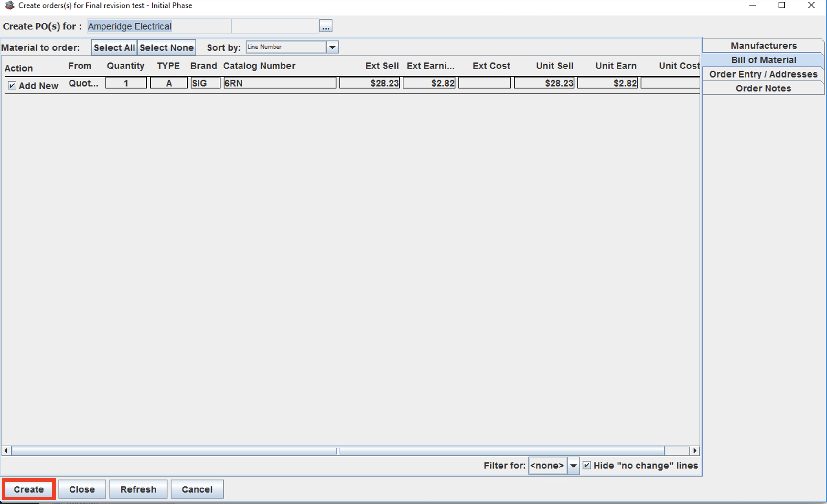Image resolution: width=827 pixels, height=504 pixels.
Task: Expand the Line Number sort options
Action: click(332, 47)
